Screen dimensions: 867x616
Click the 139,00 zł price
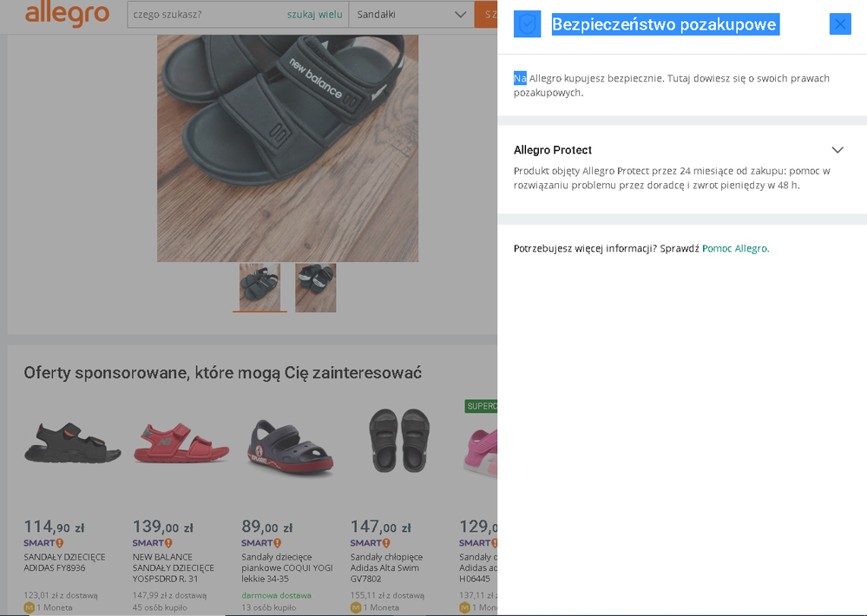click(163, 527)
